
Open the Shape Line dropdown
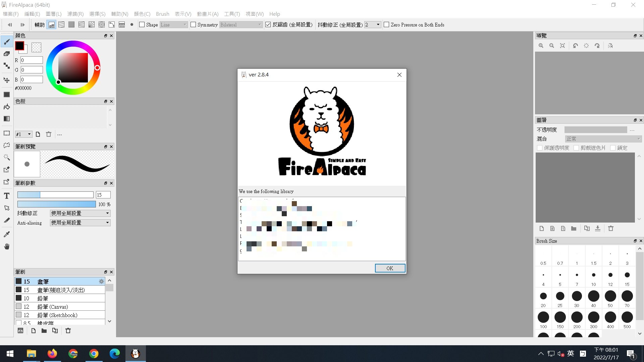point(173,25)
